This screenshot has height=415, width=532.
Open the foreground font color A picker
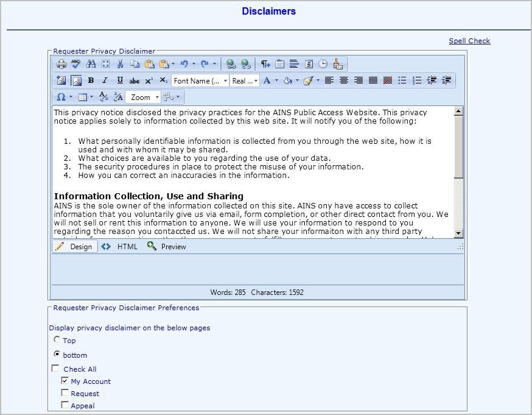[x=267, y=80]
